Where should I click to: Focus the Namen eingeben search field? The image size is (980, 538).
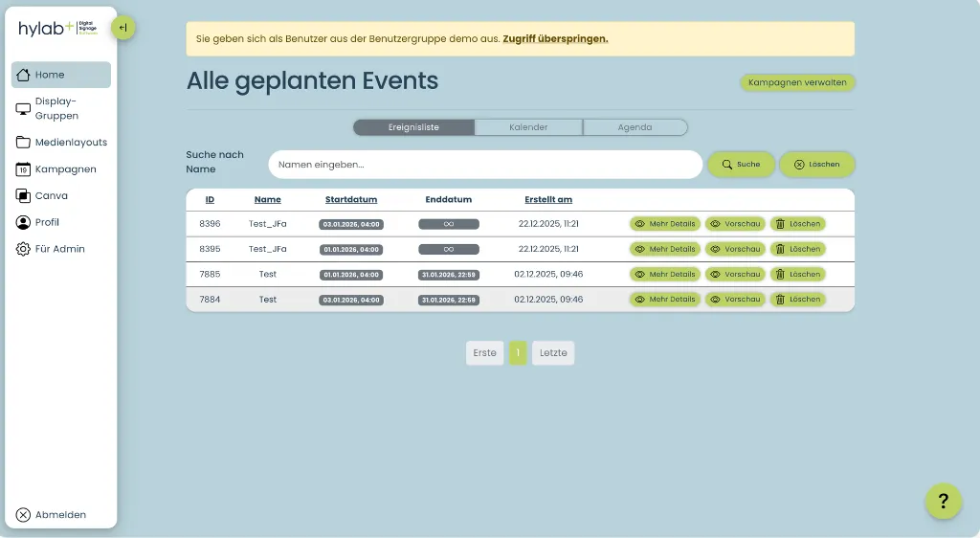click(485, 165)
